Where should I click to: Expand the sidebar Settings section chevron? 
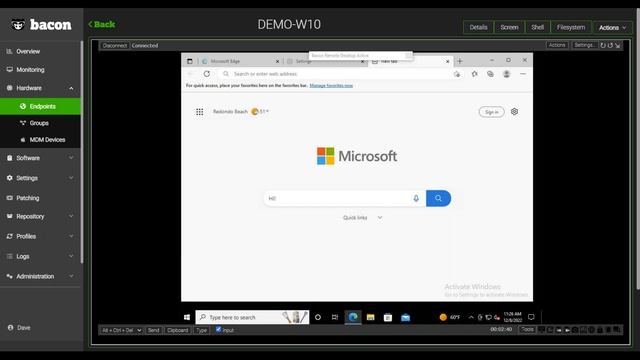click(x=71, y=178)
